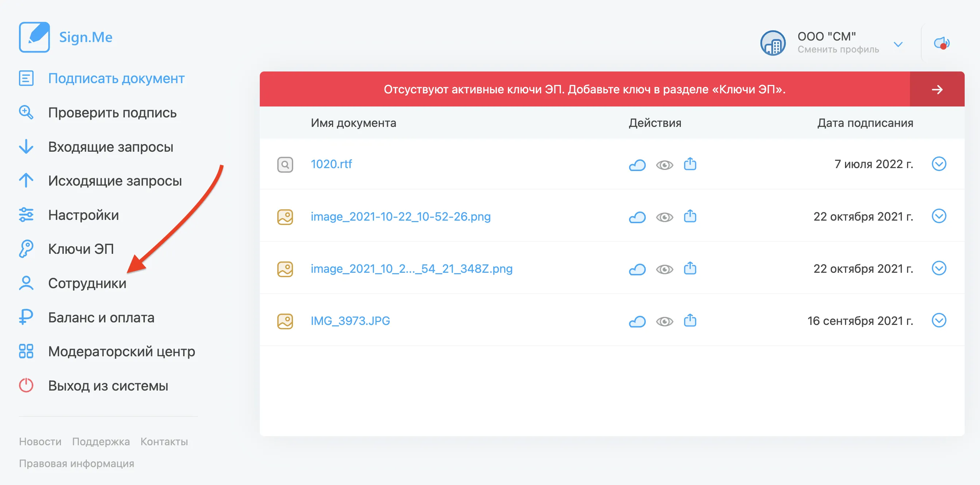The height and width of the screenshot is (485, 980).
Task: View image_2021_10_2..._54_21_348Z.png with eye icon
Action: click(665, 269)
